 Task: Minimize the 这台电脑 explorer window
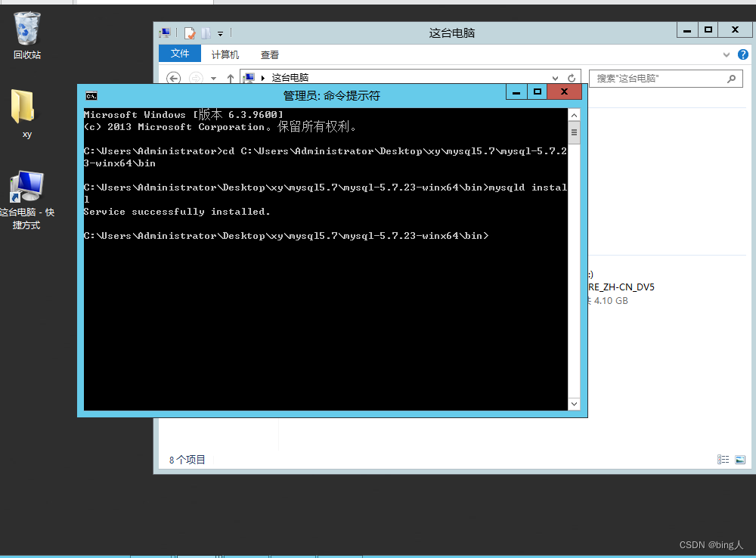point(687,30)
